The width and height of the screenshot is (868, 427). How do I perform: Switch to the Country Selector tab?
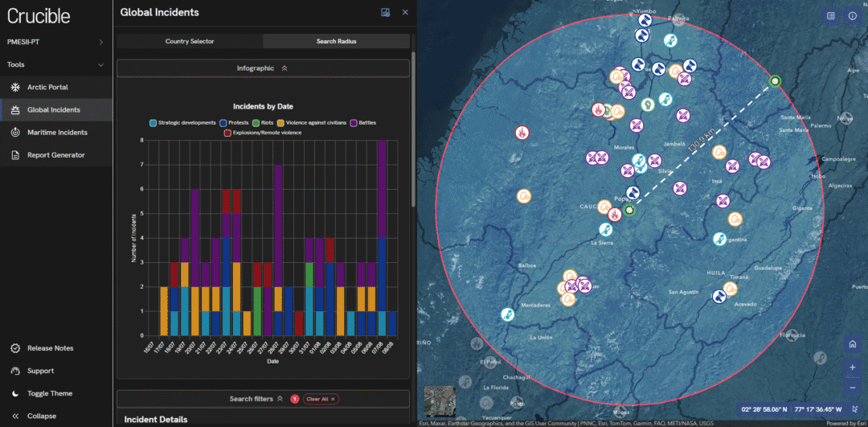[190, 41]
